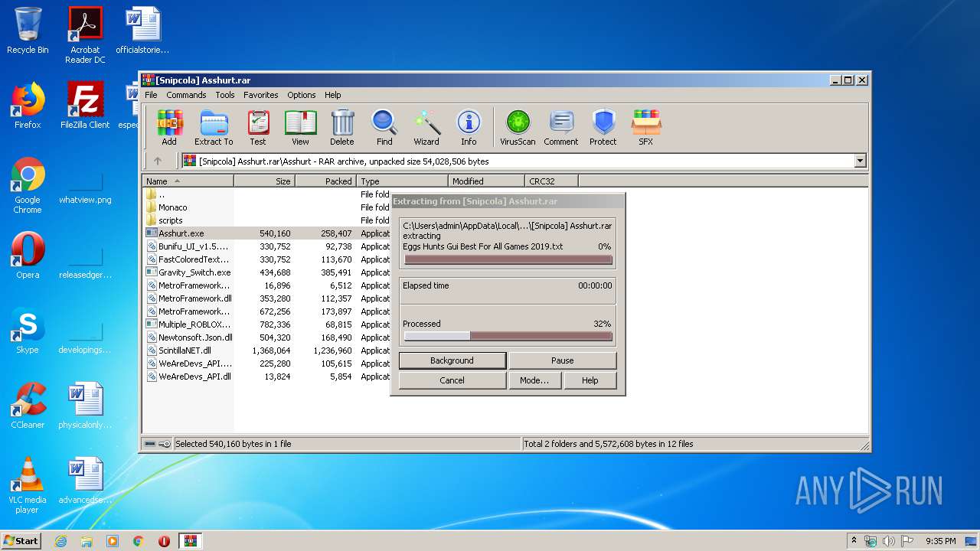980x551 pixels.
Task: Open the Tools menu
Action: [225, 95]
